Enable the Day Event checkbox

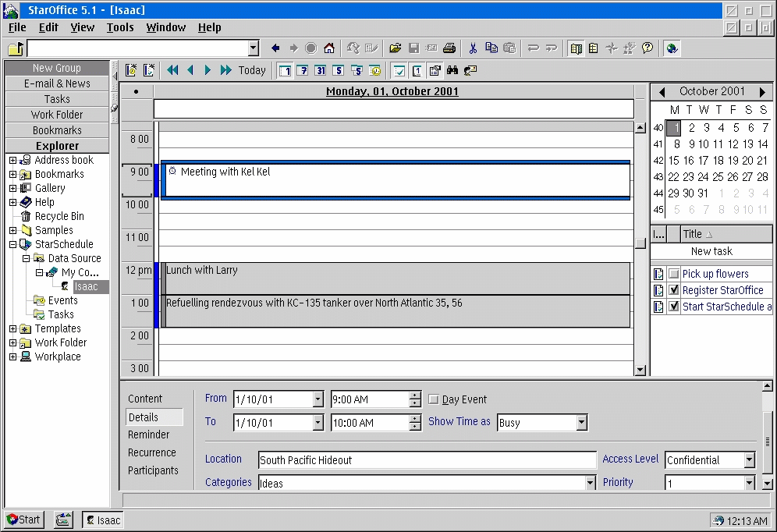434,399
